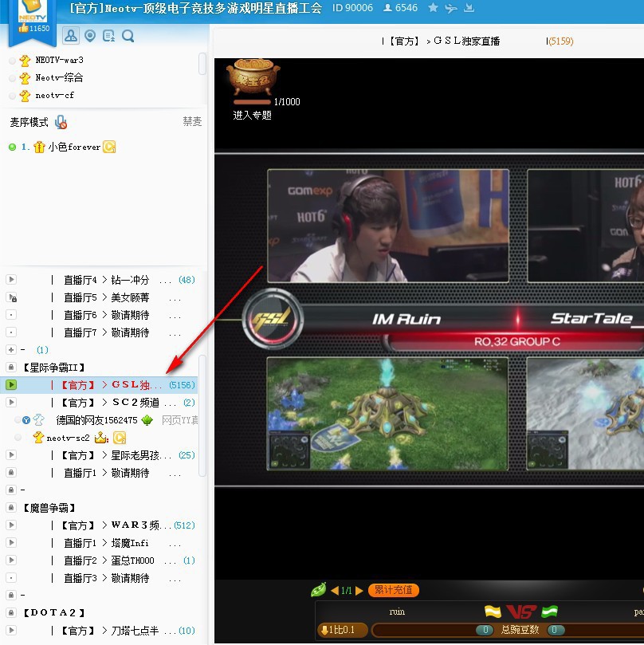Click the thumbs-up 11650 like icon
644x645 pixels.
pyautogui.click(x=23, y=28)
